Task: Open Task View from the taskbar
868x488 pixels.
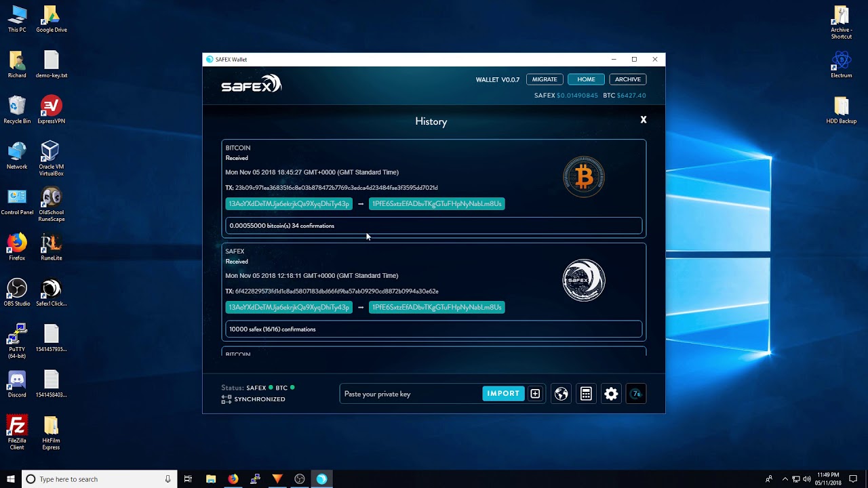Action: [188, 479]
